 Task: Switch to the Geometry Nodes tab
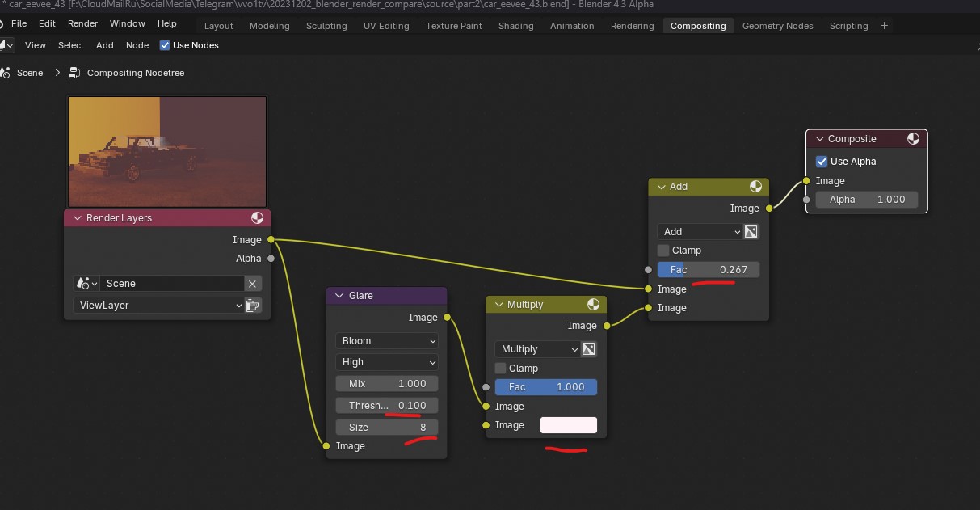click(777, 26)
